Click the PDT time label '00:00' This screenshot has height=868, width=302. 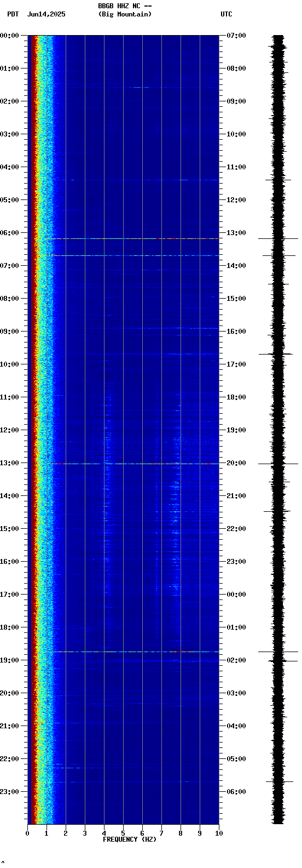point(10,36)
